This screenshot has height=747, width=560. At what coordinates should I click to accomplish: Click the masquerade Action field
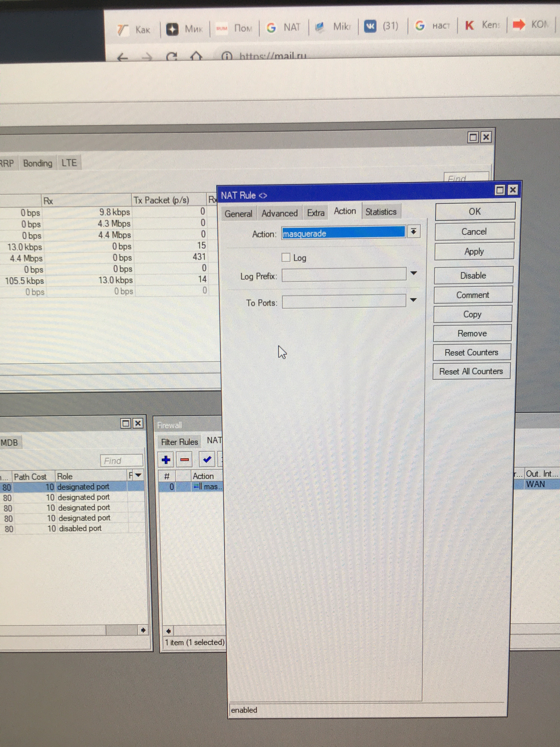tap(344, 233)
